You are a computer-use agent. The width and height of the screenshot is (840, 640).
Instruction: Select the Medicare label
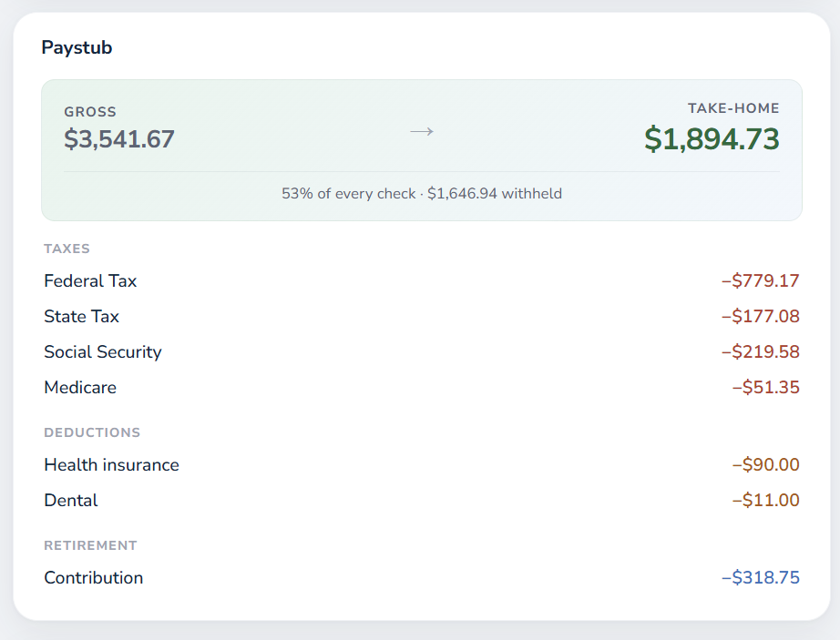tap(80, 388)
